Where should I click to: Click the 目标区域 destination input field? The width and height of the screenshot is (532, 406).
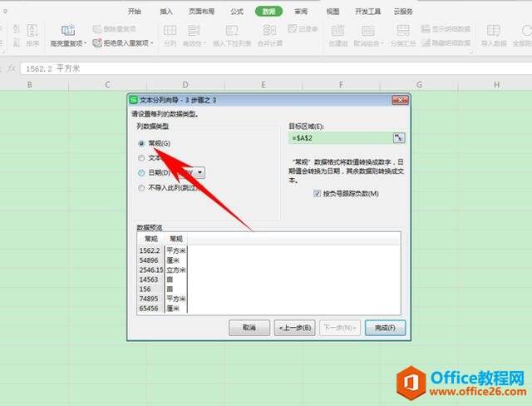[x=341, y=138]
